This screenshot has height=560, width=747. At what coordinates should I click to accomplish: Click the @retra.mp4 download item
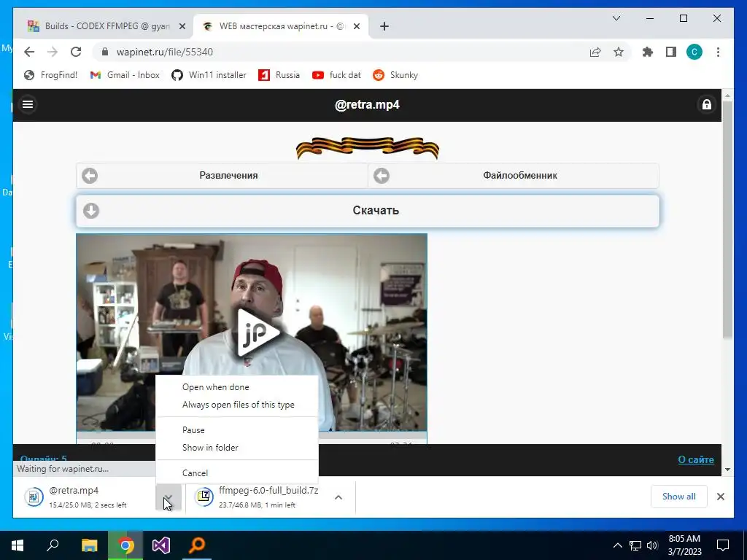click(x=86, y=497)
